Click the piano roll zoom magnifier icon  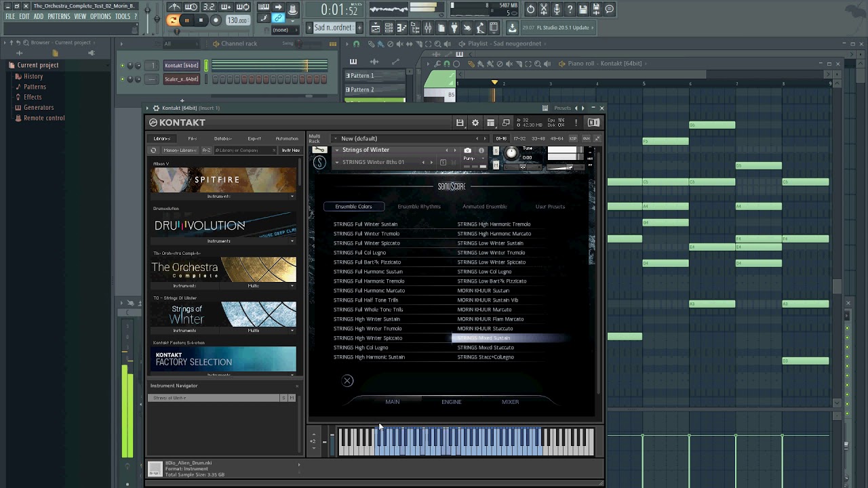point(537,64)
